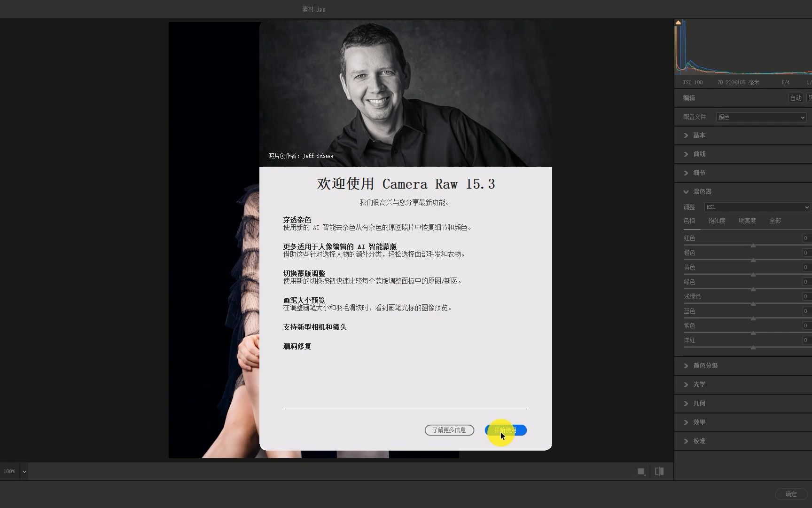Viewport: 812px width, 508px height.
Task: Click the 开始使用 button in the welcome dialog
Action: (x=507, y=430)
